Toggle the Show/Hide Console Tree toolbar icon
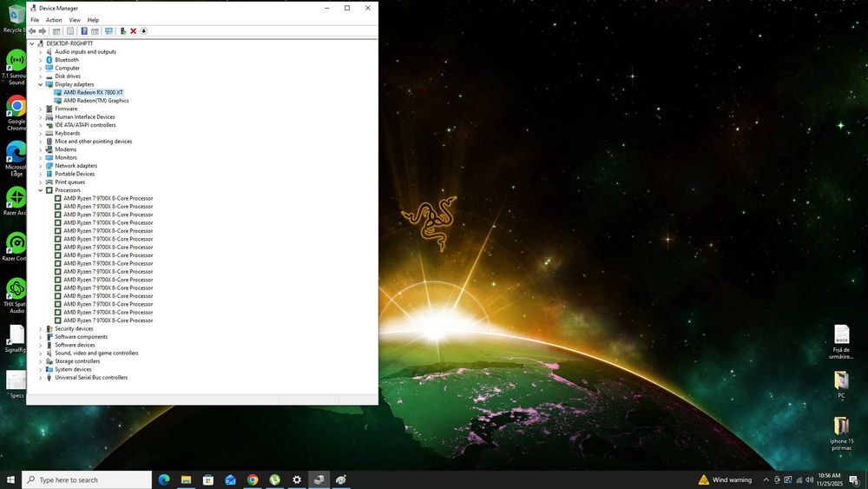 coord(56,31)
